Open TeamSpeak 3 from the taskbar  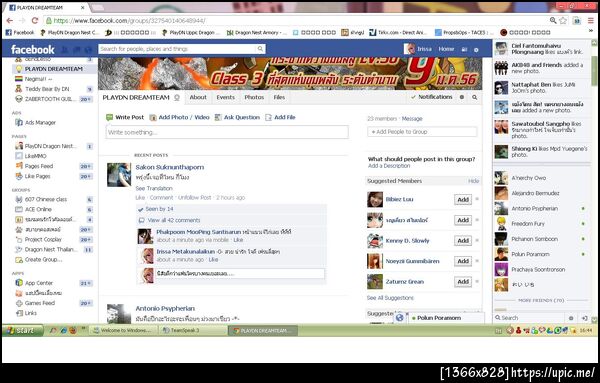pos(192,330)
